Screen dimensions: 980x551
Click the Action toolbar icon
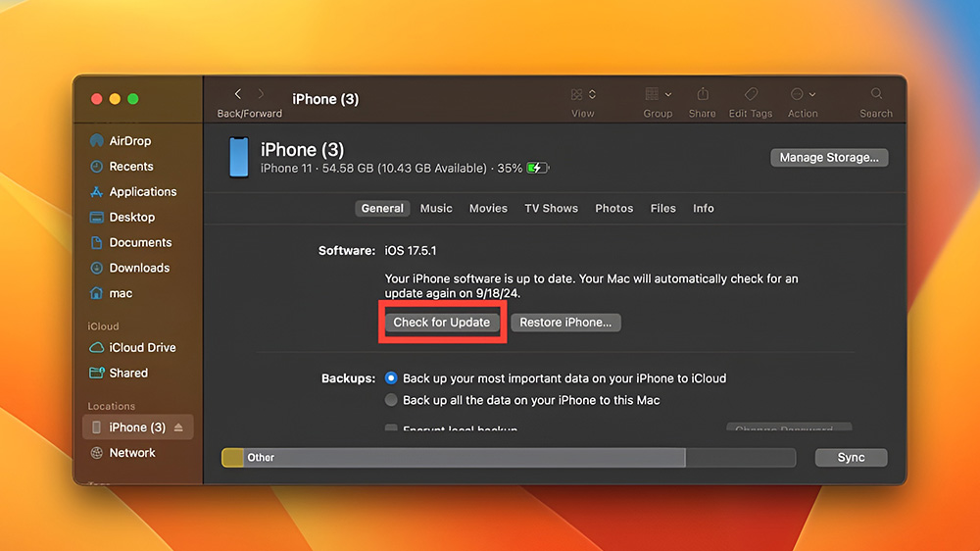(797, 94)
